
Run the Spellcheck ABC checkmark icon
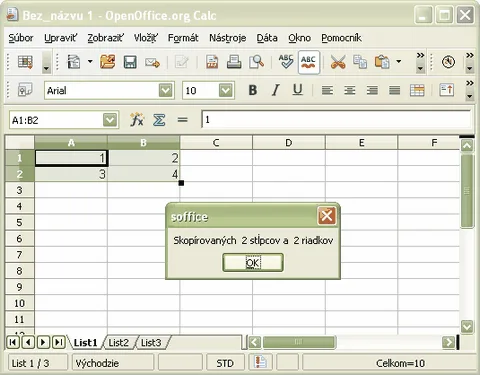[x=286, y=62]
